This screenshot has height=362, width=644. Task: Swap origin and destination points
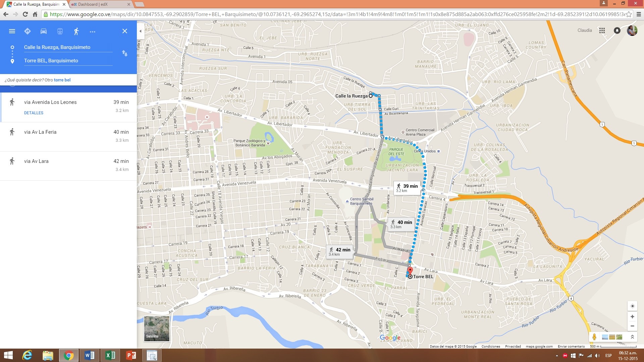click(x=124, y=53)
